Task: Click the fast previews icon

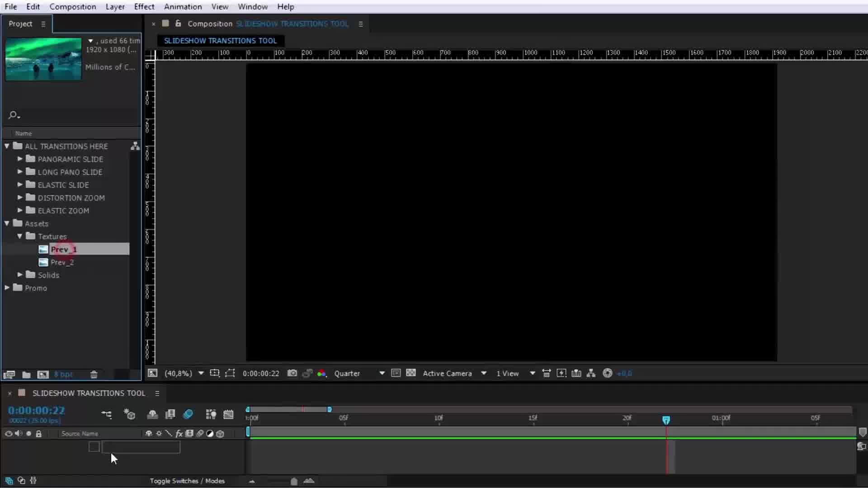Action: 561,373
